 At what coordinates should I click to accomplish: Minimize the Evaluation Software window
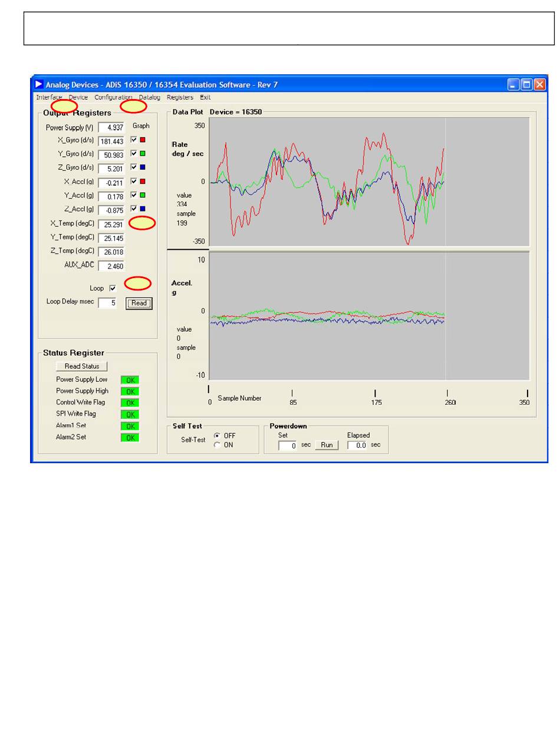click(x=514, y=85)
